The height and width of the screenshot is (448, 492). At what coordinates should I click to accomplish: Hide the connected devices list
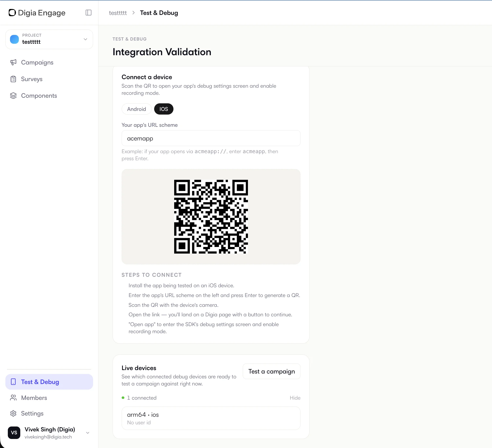coord(295,398)
